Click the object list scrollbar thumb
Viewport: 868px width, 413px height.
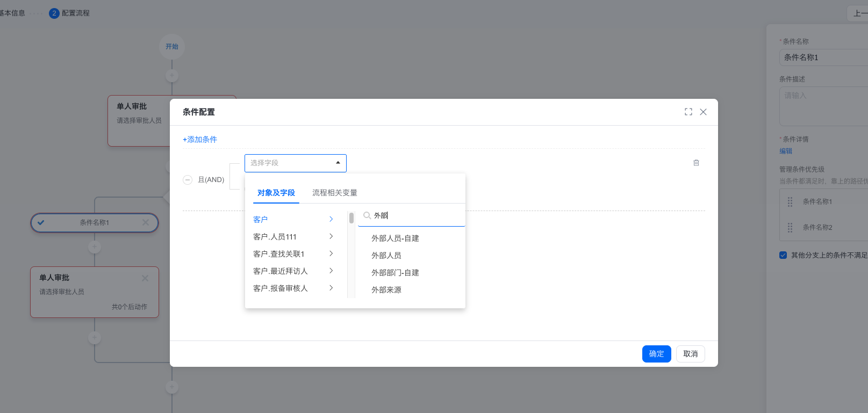click(351, 218)
